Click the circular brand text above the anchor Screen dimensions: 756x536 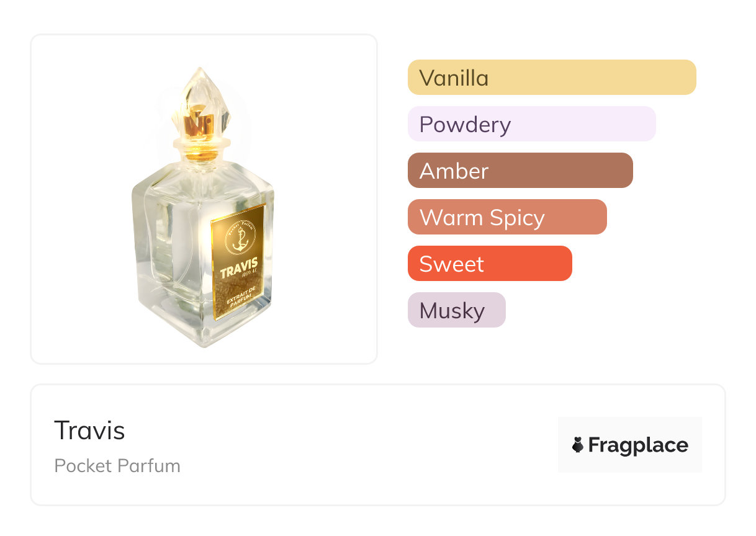pyautogui.click(x=240, y=223)
